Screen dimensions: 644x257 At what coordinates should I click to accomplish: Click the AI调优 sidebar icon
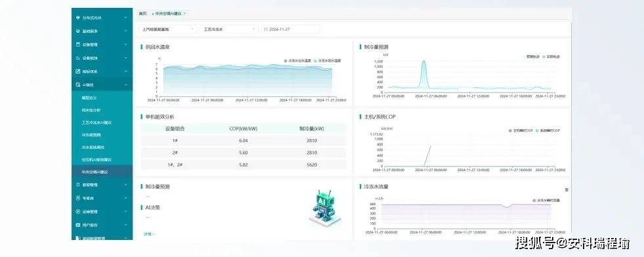tap(78, 85)
